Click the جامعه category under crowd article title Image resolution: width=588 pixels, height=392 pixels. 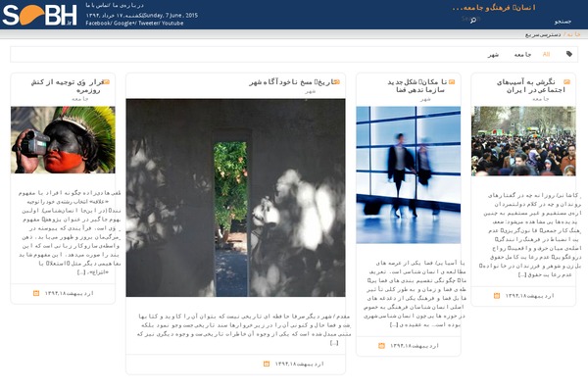(540, 99)
